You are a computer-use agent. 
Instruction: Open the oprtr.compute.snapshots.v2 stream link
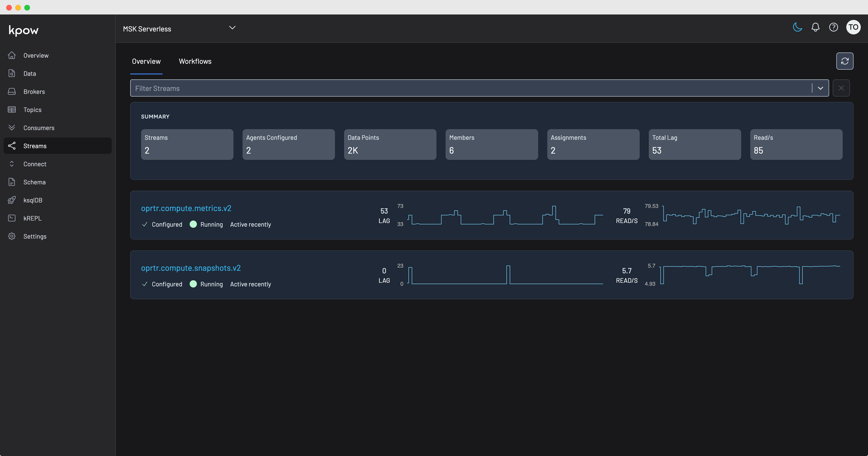pos(191,268)
